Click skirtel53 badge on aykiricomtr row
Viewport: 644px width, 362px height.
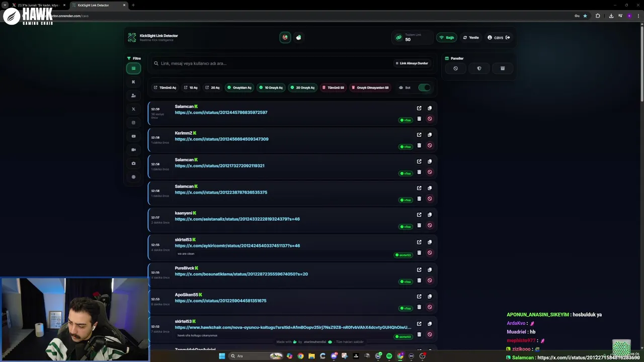pos(404,255)
